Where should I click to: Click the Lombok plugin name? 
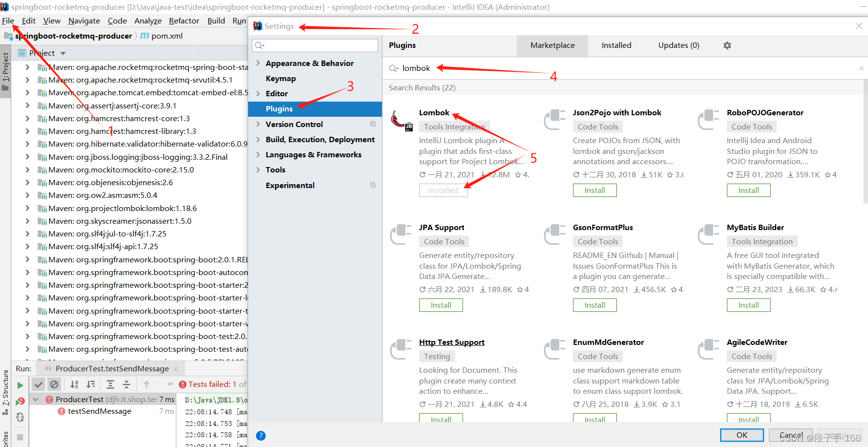[x=434, y=113]
